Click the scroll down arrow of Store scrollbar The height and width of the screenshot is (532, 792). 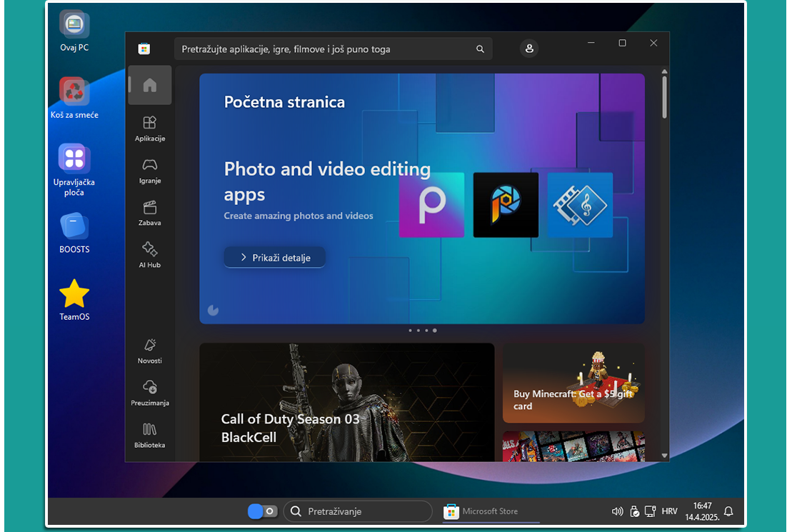click(x=665, y=455)
